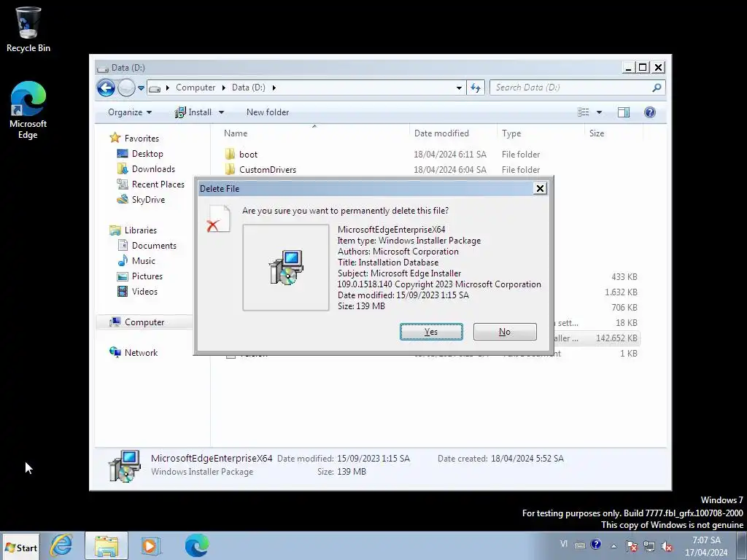Screen dimensions: 747x560
Task: Open Desktop under Favorites
Action: point(147,154)
